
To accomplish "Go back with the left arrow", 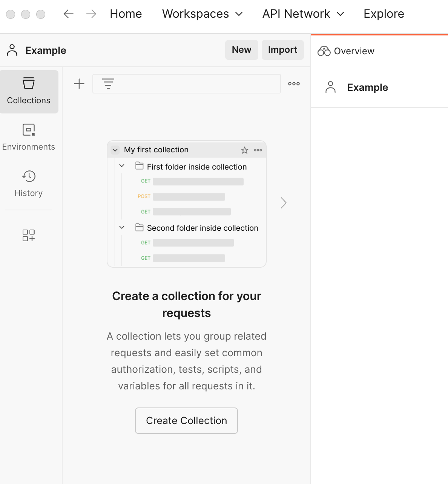I will click(68, 14).
